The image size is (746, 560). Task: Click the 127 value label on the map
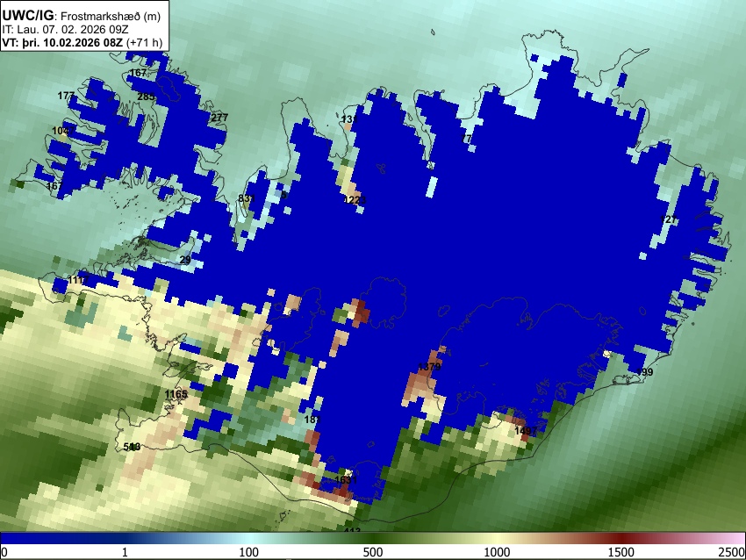669,219
